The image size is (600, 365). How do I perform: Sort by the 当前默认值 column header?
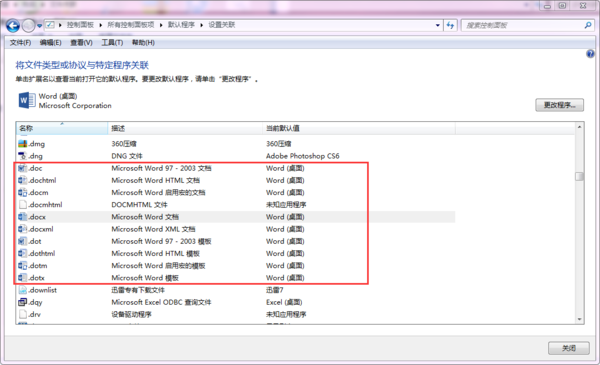pyautogui.click(x=359, y=128)
